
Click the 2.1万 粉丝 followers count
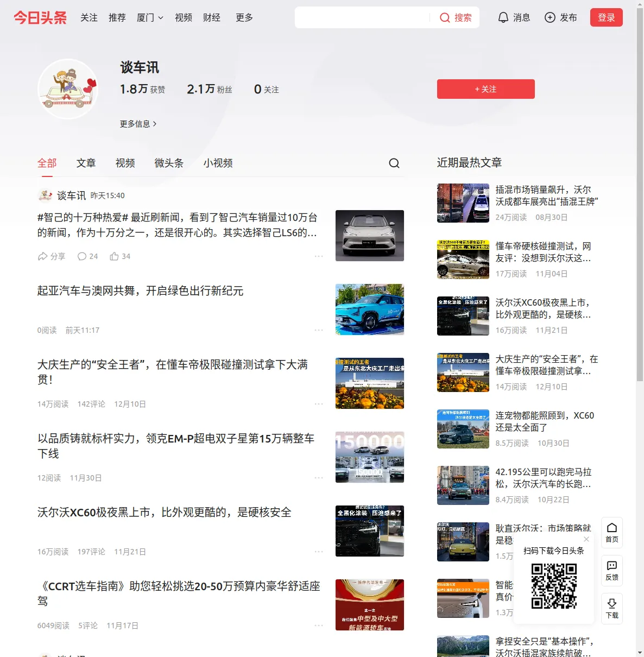click(x=210, y=89)
